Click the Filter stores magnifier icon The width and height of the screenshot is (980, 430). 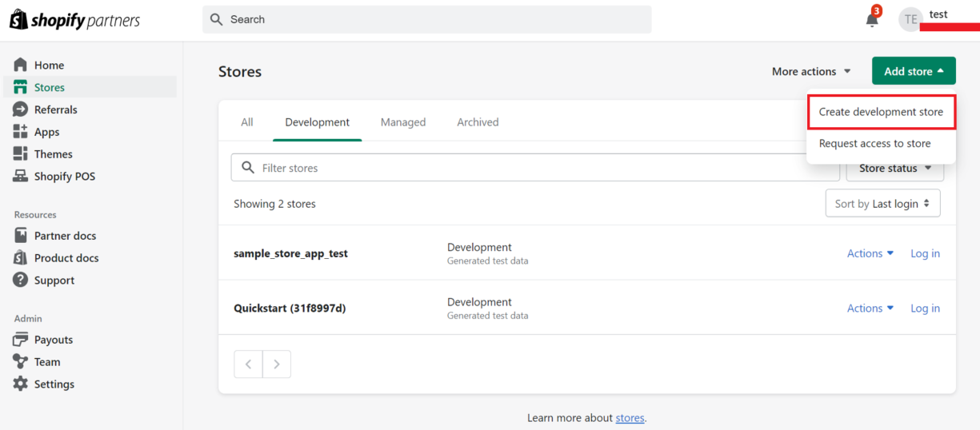[248, 168]
